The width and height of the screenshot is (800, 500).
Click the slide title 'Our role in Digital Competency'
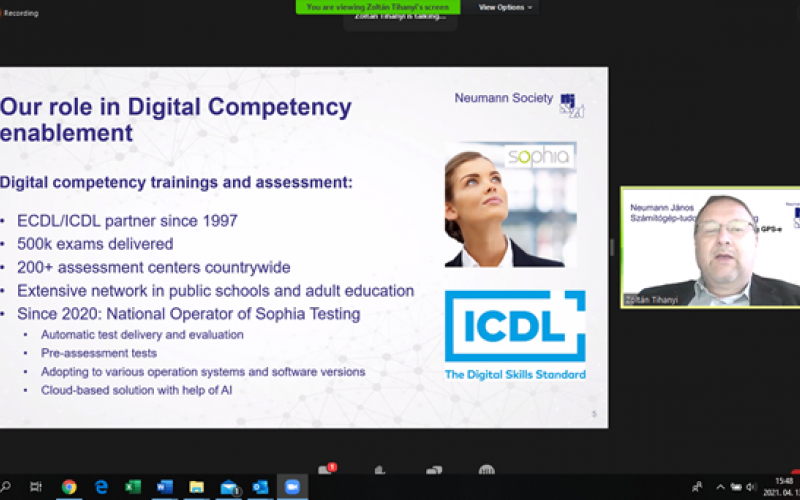[x=176, y=107]
